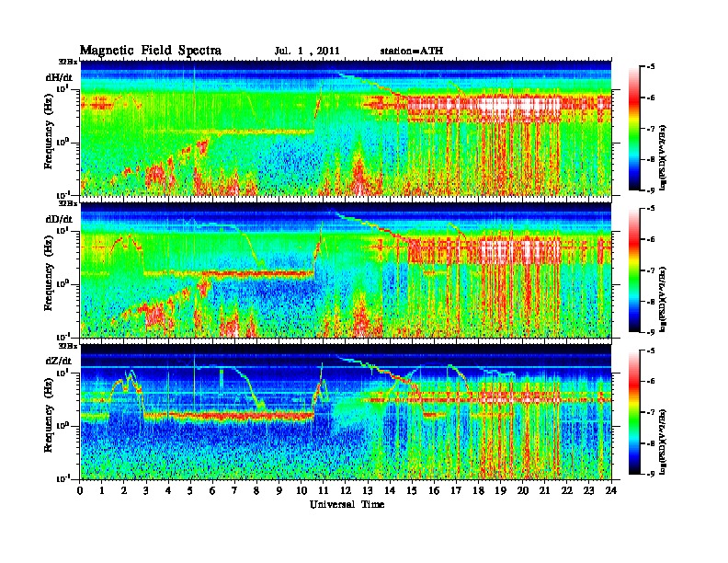Click hour 11 tick label on time axis
The height and width of the screenshot is (563, 728).
click(x=324, y=490)
